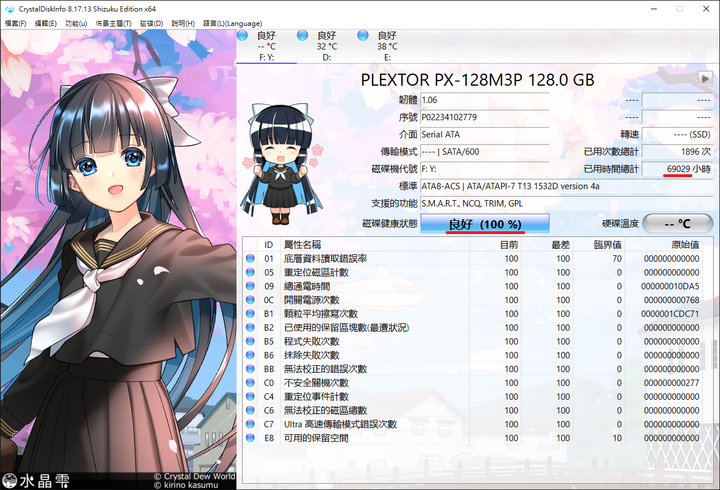Go to next disk with arrow button
This screenshot has width=720, height=490.
tap(705, 78)
